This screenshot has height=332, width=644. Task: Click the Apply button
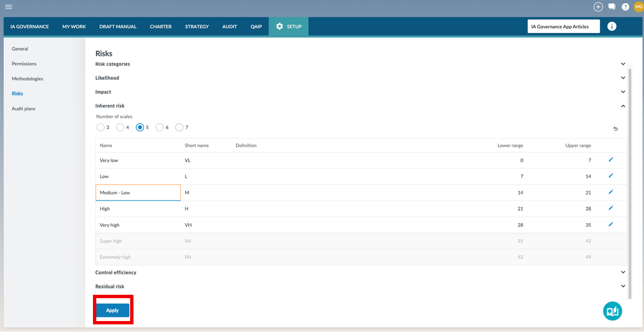point(112,310)
